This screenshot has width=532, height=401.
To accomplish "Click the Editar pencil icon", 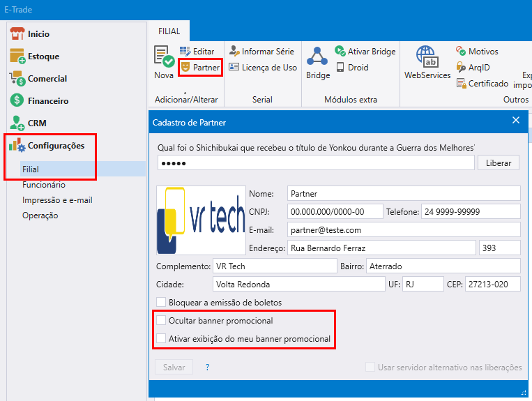I will 185,52.
